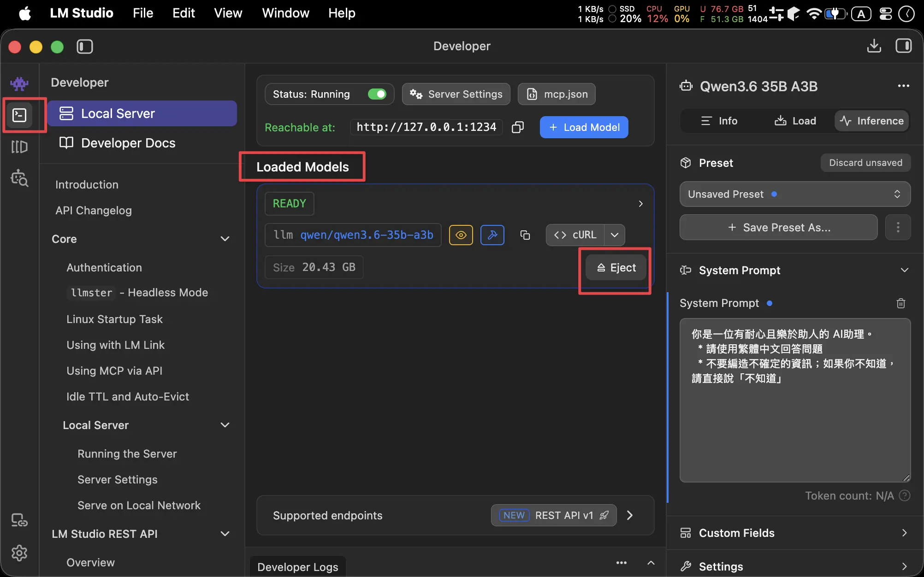Discard unsaved preset changes
The width and height of the screenshot is (924, 577).
pos(865,163)
